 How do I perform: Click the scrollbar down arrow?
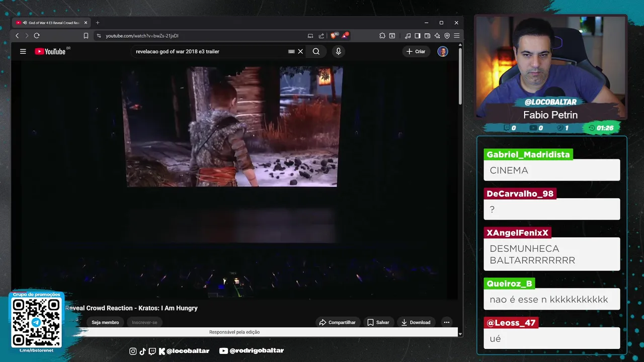pyautogui.click(x=460, y=334)
